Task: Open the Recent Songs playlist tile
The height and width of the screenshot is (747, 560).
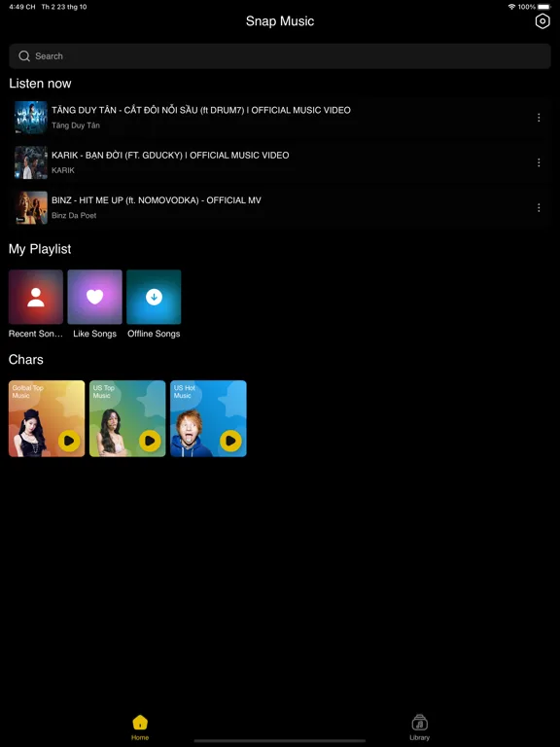Action: pyautogui.click(x=36, y=297)
